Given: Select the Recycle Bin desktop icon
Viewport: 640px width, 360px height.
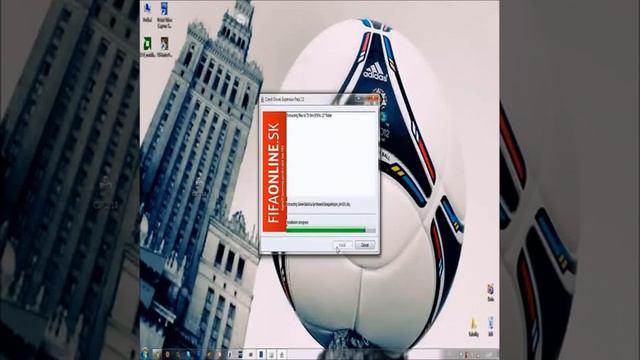Looking at the screenshot, I should point(491,327).
